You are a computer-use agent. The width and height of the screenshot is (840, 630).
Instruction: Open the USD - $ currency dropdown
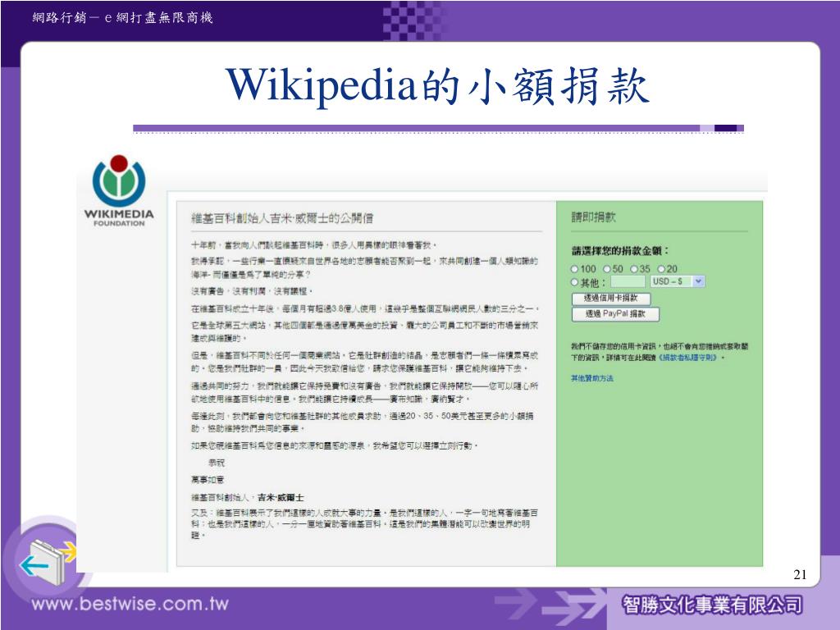coord(678,281)
